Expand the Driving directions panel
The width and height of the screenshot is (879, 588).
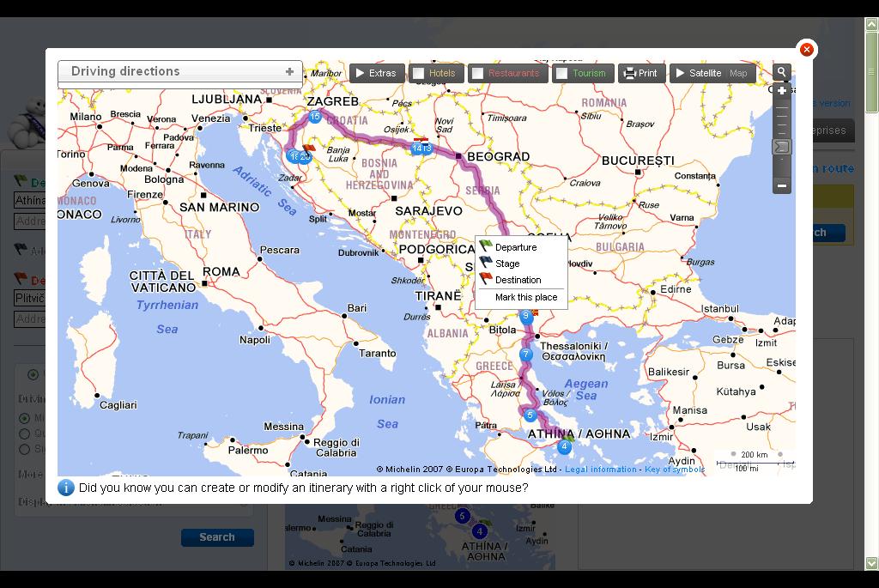[289, 72]
